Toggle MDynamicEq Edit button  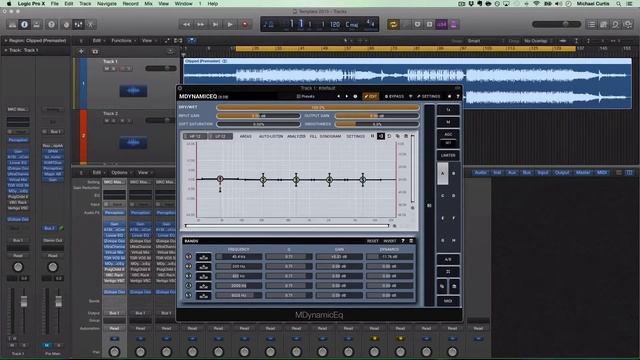click(x=371, y=96)
